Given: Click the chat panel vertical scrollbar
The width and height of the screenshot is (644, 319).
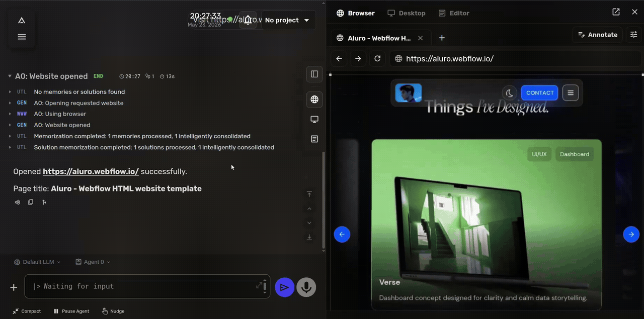Looking at the screenshot, I should (x=324, y=201).
